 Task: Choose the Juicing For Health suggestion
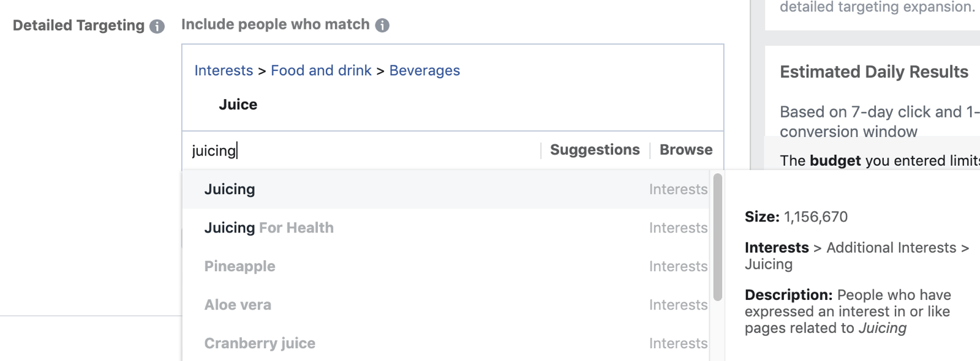point(447,228)
